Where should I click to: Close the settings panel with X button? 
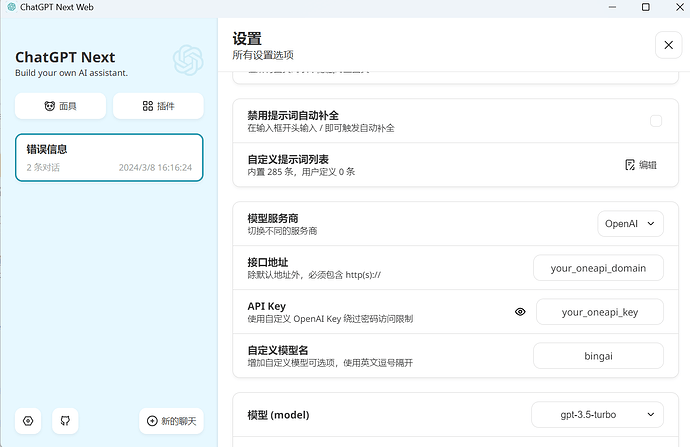[668, 45]
